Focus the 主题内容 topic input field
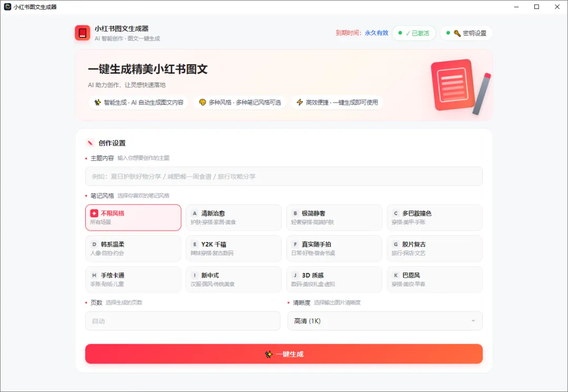This screenshot has height=392, width=568. (x=283, y=176)
